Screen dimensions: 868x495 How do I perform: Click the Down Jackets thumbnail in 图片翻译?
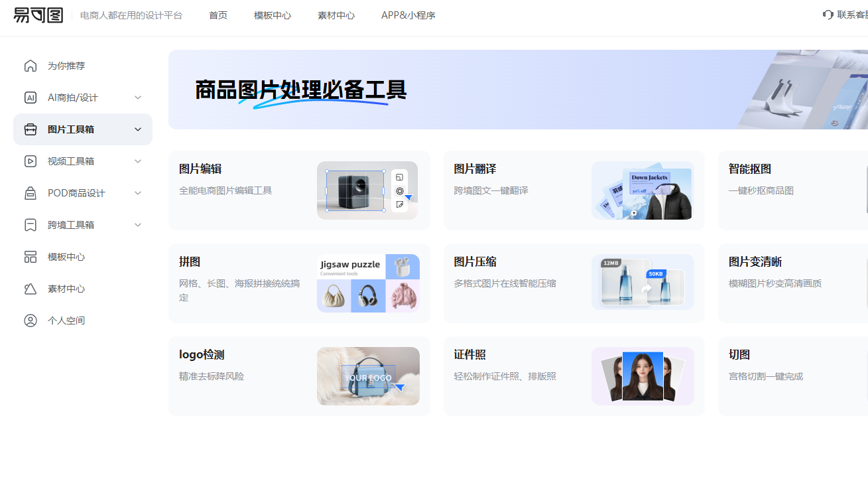[x=643, y=190]
